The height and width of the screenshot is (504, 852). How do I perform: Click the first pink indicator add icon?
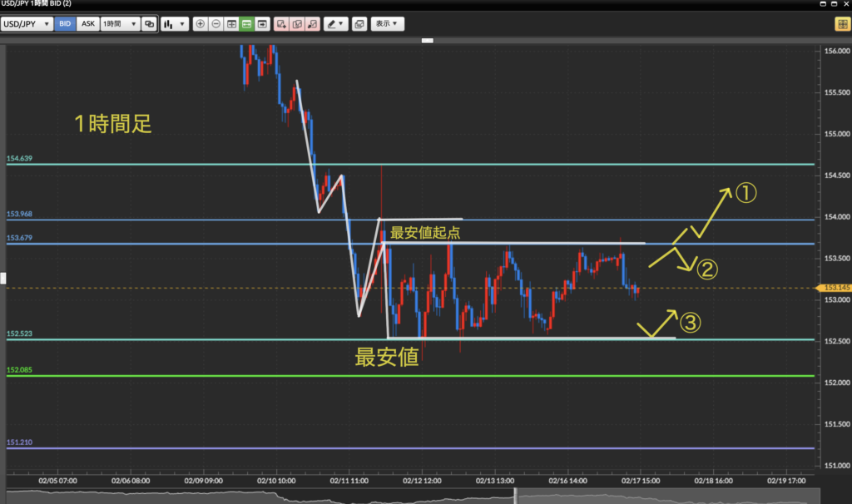coord(282,24)
